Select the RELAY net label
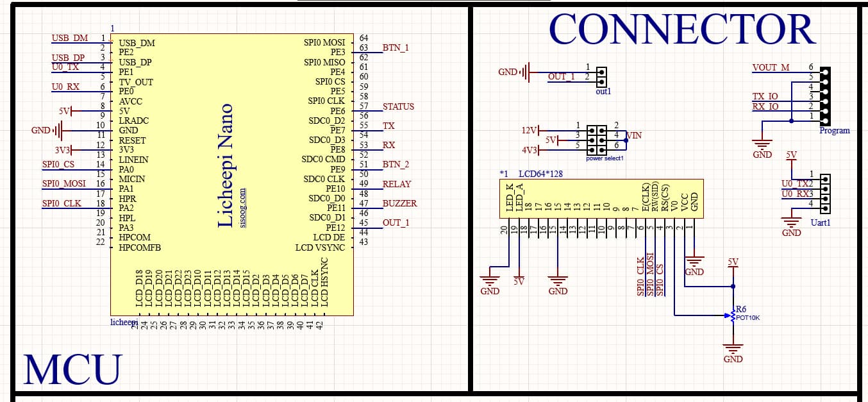Screen dimensions: 868x402 click(397, 184)
